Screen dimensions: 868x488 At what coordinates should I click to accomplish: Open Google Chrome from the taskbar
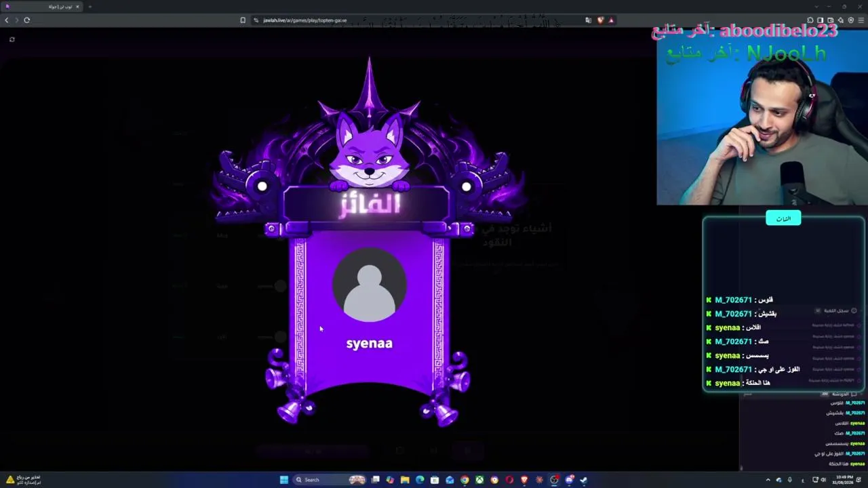(465, 480)
